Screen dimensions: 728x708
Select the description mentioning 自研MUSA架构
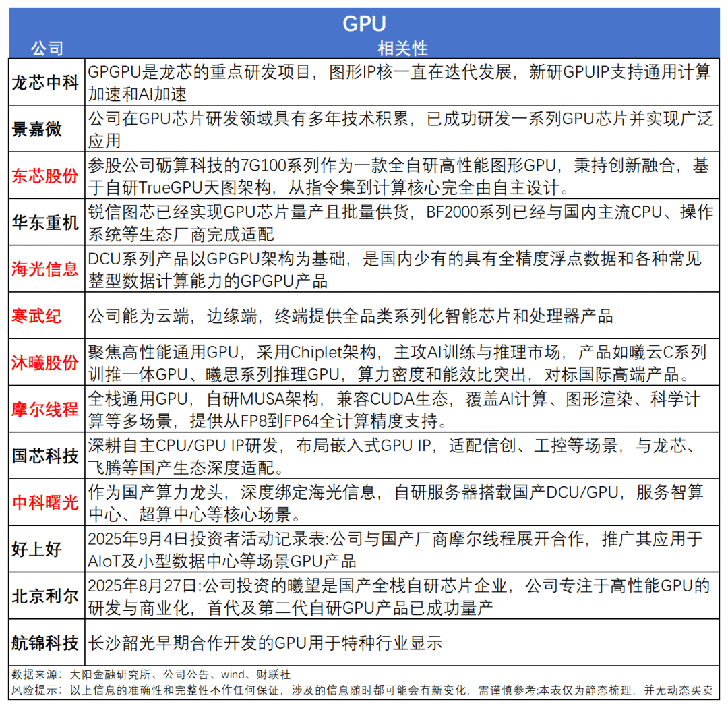click(x=402, y=409)
